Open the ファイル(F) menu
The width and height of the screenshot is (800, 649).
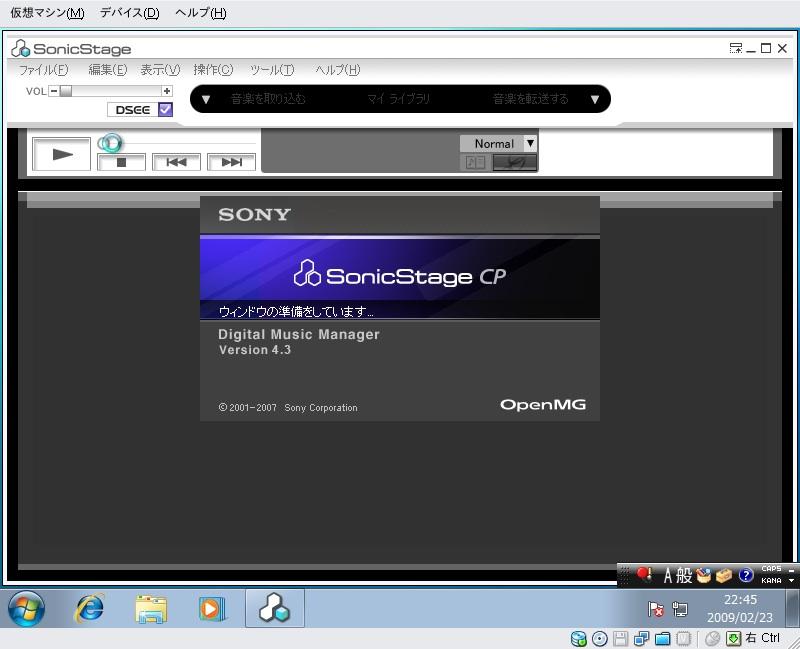click(43, 70)
